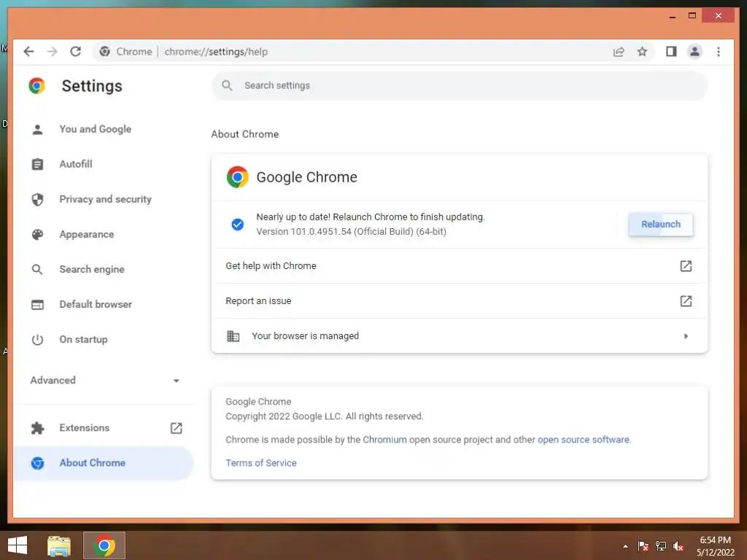Click the clipboard icon for Autofill
747x560 pixels.
pyautogui.click(x=37, y=164)
